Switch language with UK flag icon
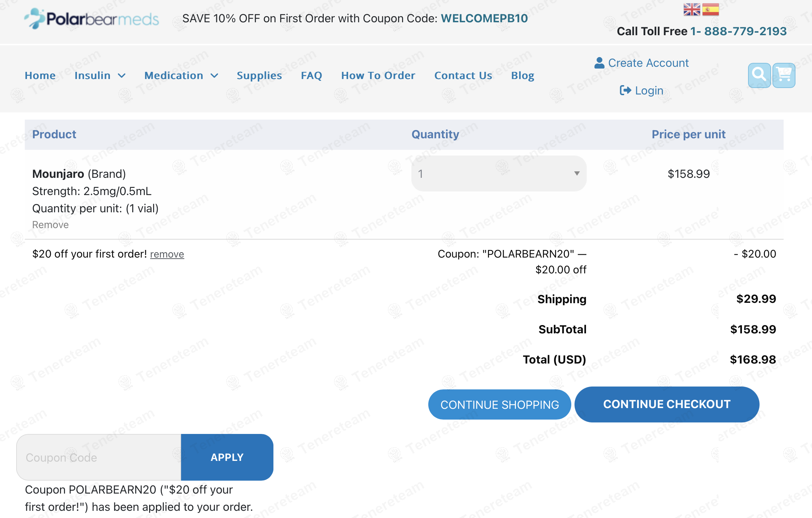This screenshot has width=812, height=518. pyautogui.click(x=692, y=10)
